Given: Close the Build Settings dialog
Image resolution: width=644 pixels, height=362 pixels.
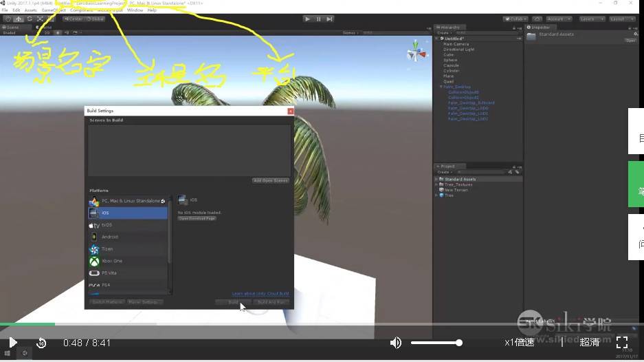Looking at the screenshot, I should click(x=290, y=111).
